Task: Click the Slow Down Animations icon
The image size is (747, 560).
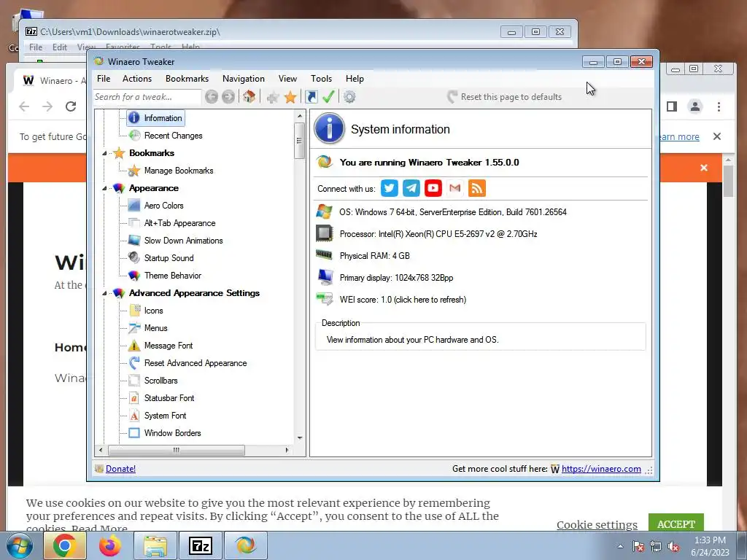Action: [134, 241]
